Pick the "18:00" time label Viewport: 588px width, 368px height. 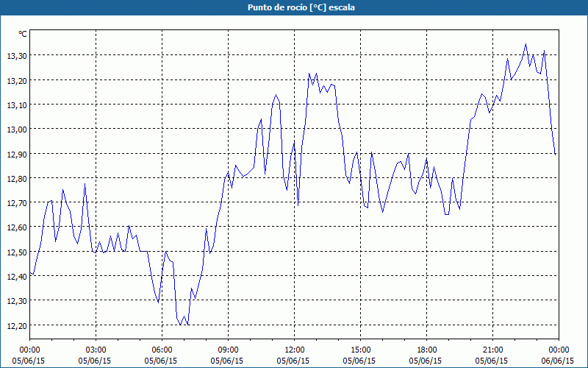pyautogui.click(x=427, y=350)
